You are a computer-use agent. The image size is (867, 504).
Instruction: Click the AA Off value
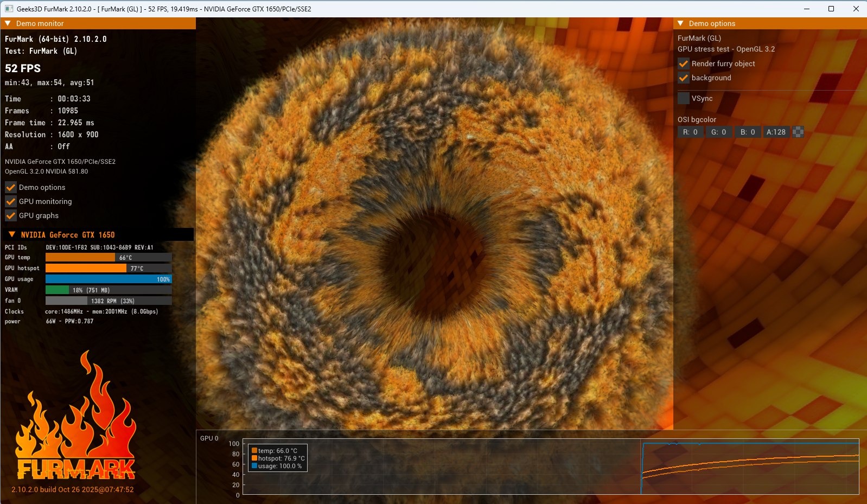(x=64, y=146)
